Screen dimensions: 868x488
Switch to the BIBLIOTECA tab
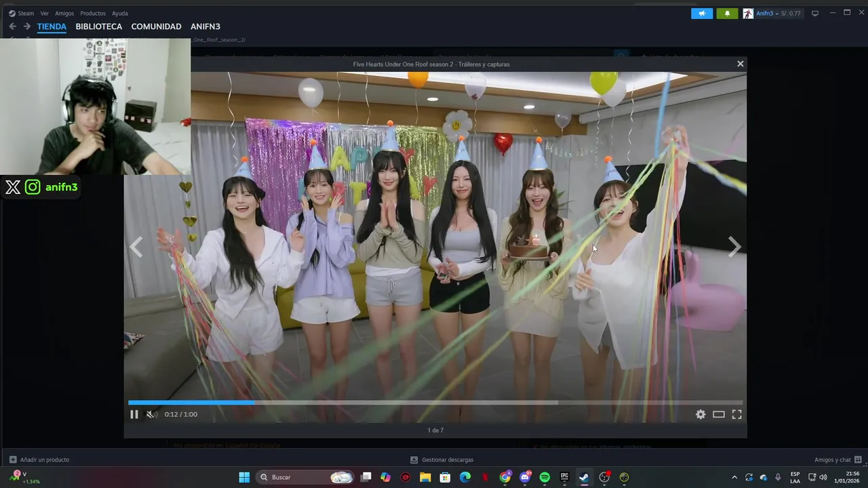coord(99,26)
